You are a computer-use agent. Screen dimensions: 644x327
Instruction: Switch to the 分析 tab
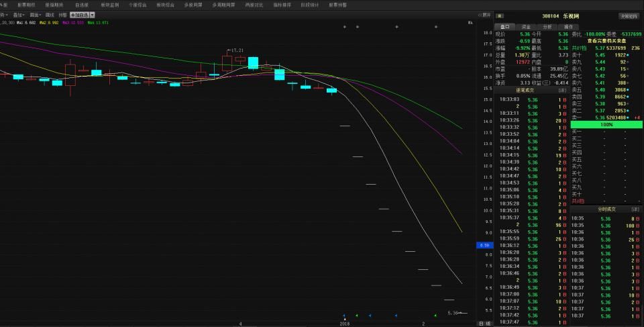coord(547,27)
